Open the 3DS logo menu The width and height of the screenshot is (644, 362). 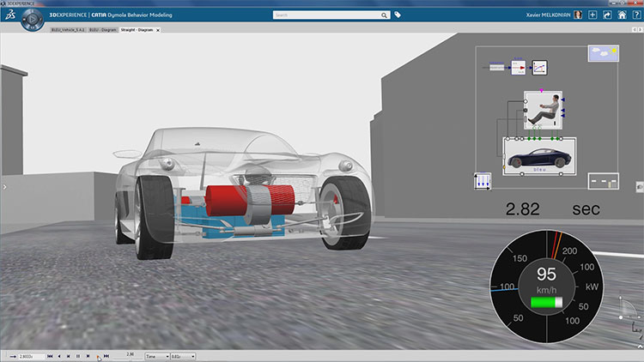click(10, 15)
